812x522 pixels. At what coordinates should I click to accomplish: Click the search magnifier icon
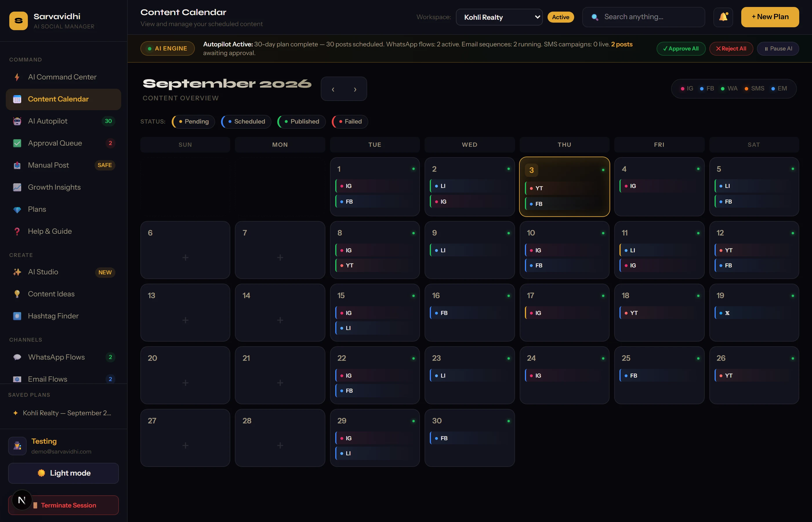tap(595, 17)
